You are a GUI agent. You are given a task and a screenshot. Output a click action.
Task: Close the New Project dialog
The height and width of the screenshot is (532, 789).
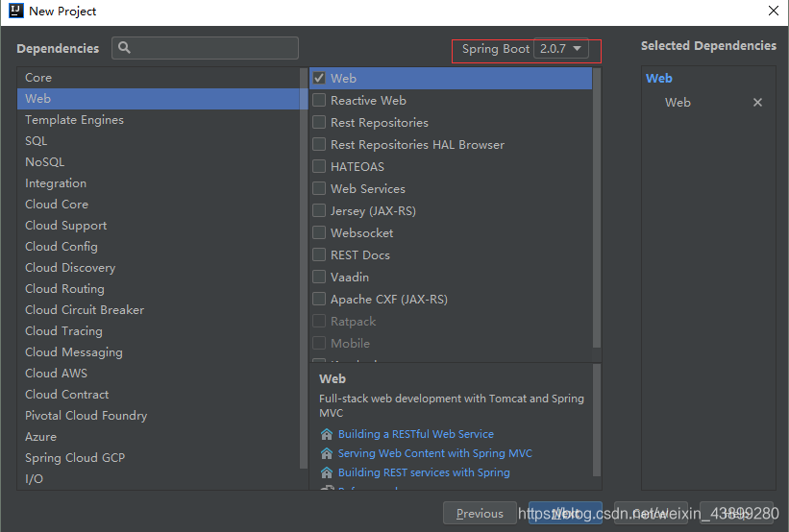[x=774, y=11]
